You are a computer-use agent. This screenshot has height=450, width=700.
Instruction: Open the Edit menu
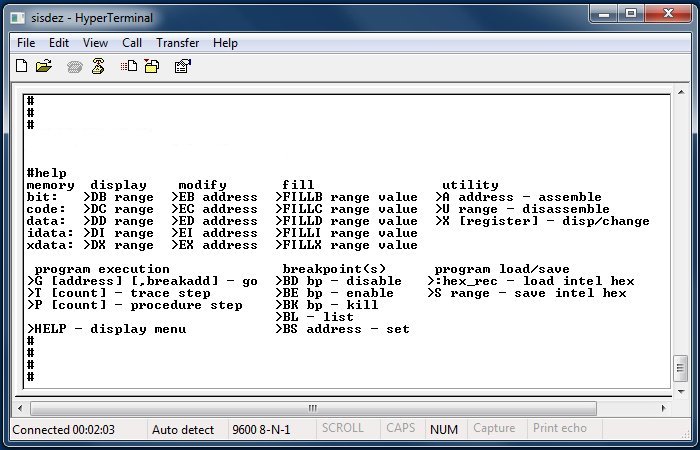pos(59,43)
